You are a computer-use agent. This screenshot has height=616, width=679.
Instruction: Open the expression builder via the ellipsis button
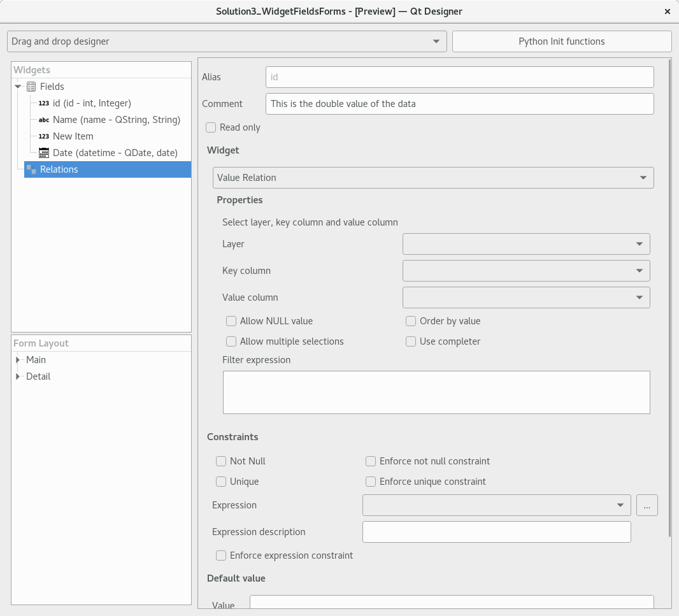pos(647,505)
